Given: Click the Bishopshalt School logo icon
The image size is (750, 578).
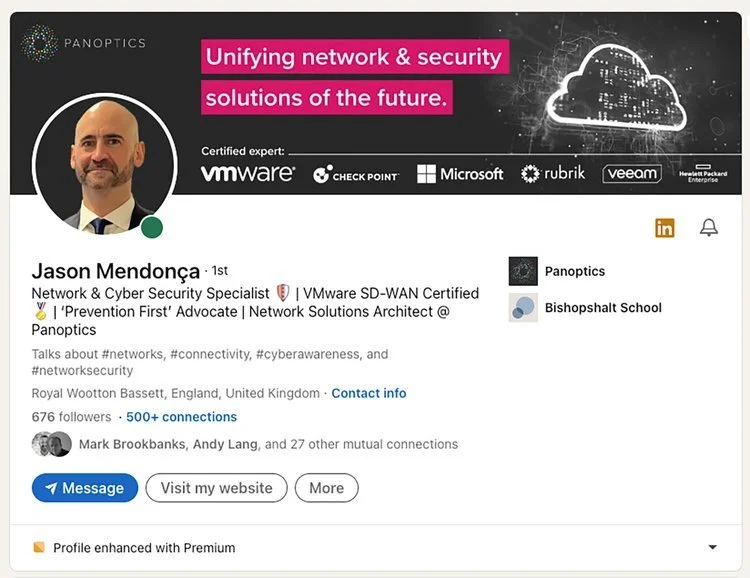Looking at the screenshot, I should point(523,308).
